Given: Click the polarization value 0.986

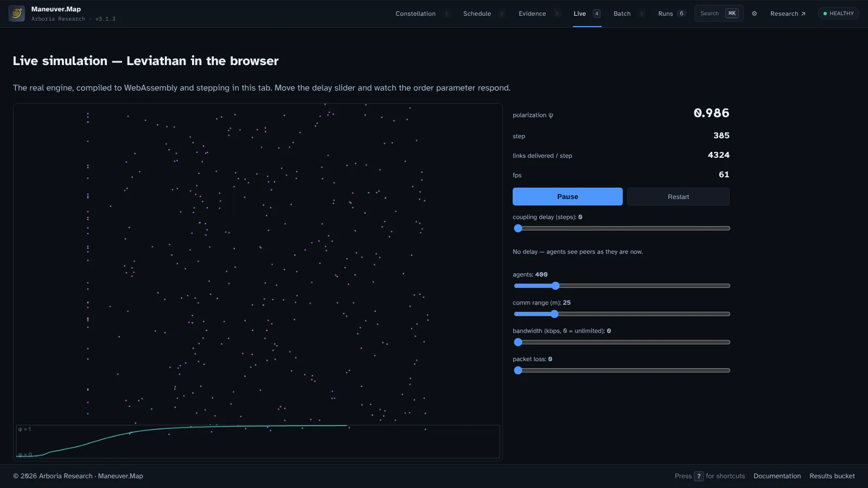Looking at the screenshot, I should (x=711, y=113).
